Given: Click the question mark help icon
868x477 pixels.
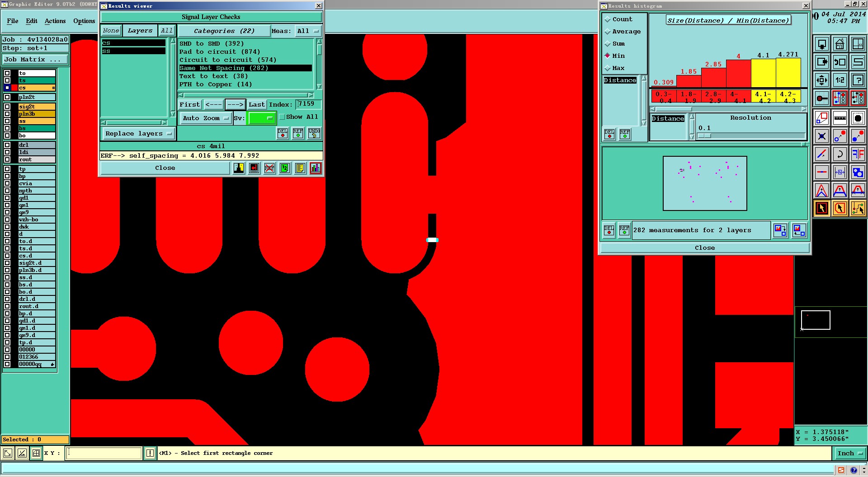Looking at the screenshot, I should coord(858,80).
